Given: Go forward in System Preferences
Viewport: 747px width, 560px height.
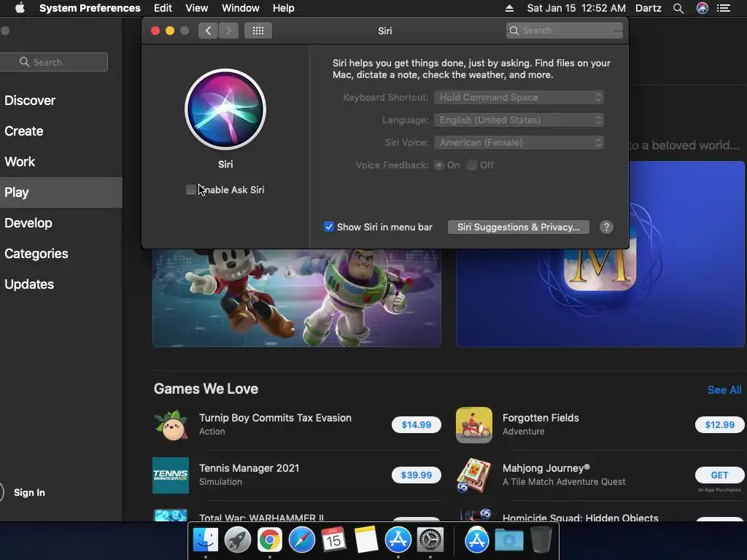Looking at the screenshot, I should pos(228,31).
